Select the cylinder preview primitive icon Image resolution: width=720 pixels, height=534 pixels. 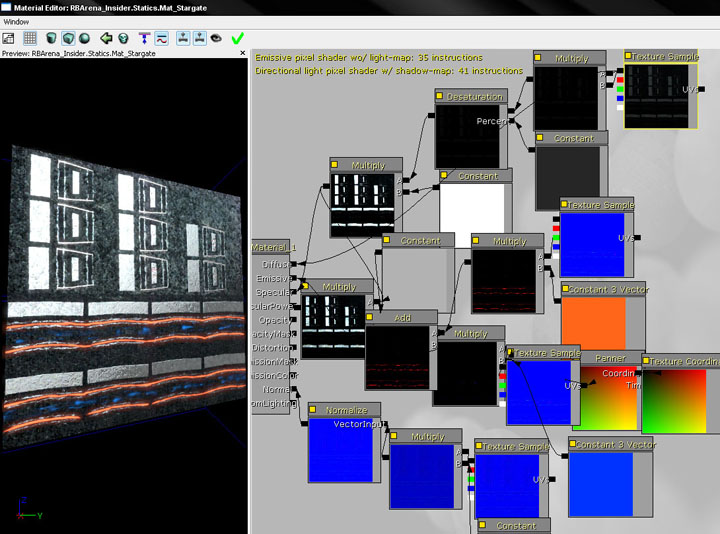point(51,38)
